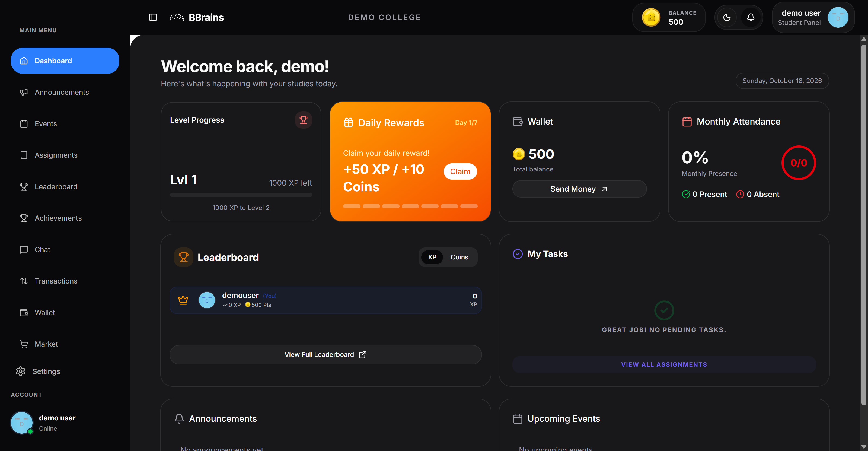Open demo user avatar in header
Image resolution: width=868 pixels, height=451 pixels.
click(x=838, y=17)
